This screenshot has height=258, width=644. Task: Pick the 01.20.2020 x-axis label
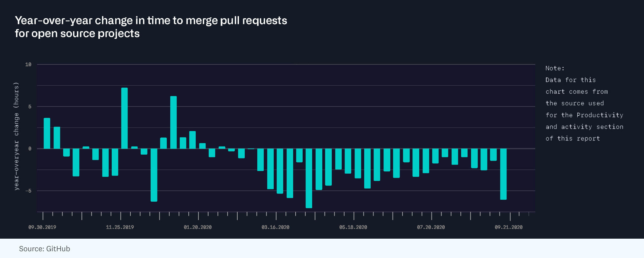point(198,227)
